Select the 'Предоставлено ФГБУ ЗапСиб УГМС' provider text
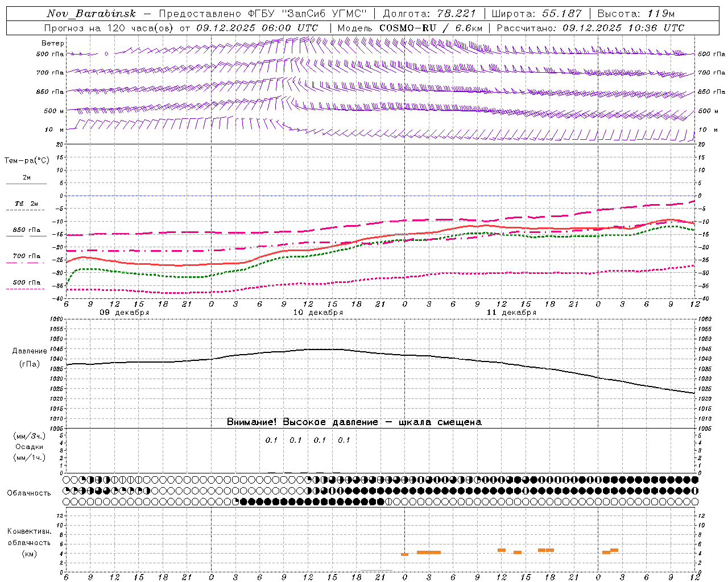 (x=263, y=14)
